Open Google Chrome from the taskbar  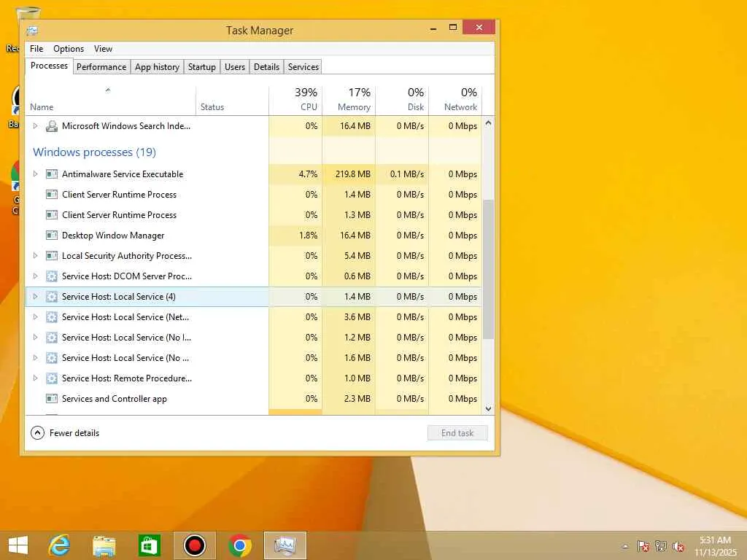coord(239,545)
